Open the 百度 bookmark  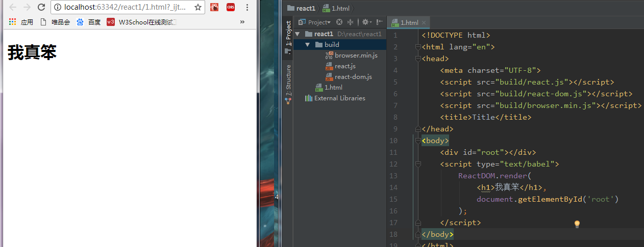pyautogui.click(x=89, y=22)
